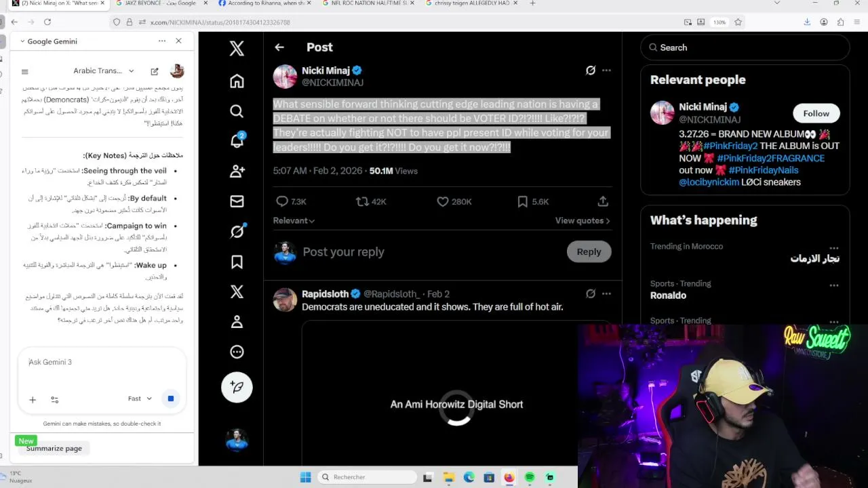Close the Google Gemini side panel
868x488 pixels.
[178, 41]
